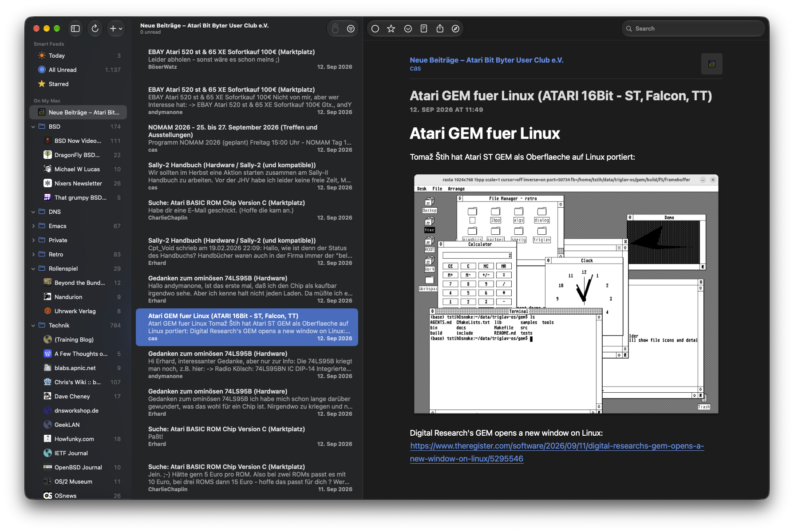Open BSD Now Video feed
The image size is (794, 532).
tap(78, 141)
